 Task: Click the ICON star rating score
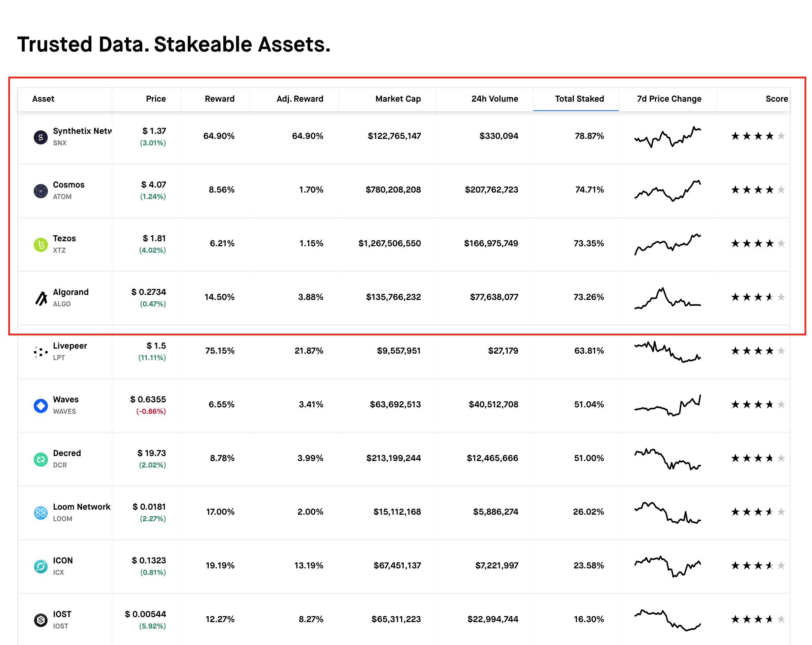coord(758,566)
